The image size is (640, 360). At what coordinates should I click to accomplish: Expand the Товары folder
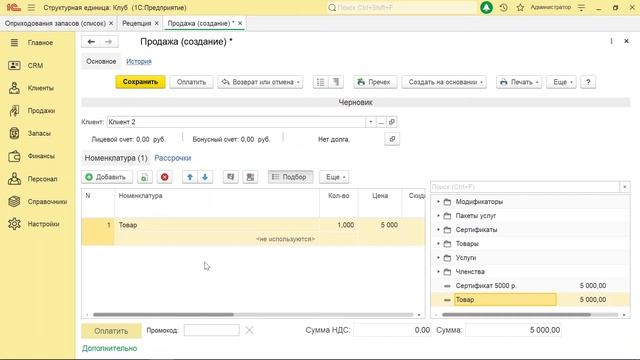coord(439,244)
